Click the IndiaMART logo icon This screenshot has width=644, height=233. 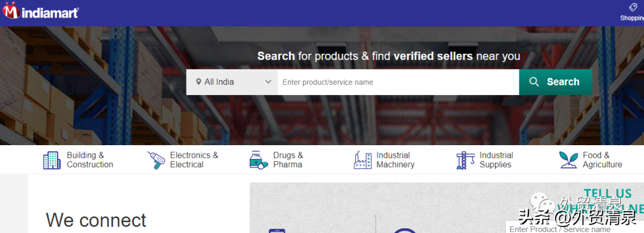[x=11, y=10]
